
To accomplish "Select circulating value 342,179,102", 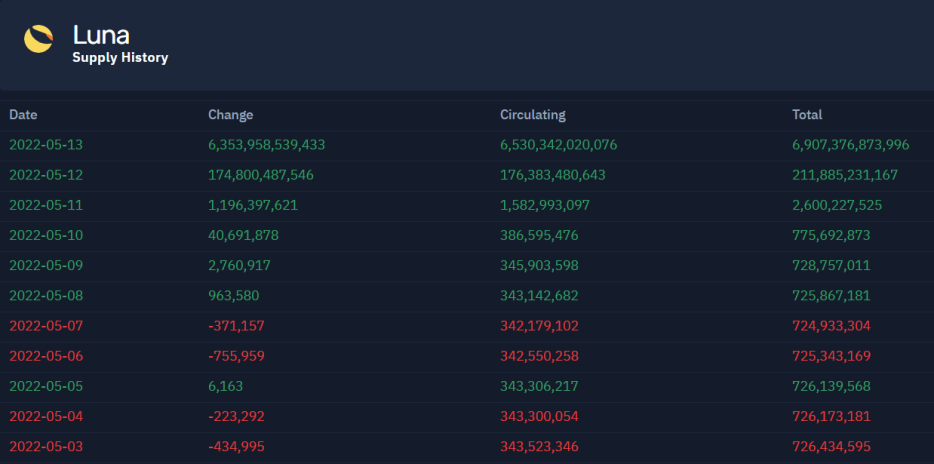I will [x=539, y=326].
